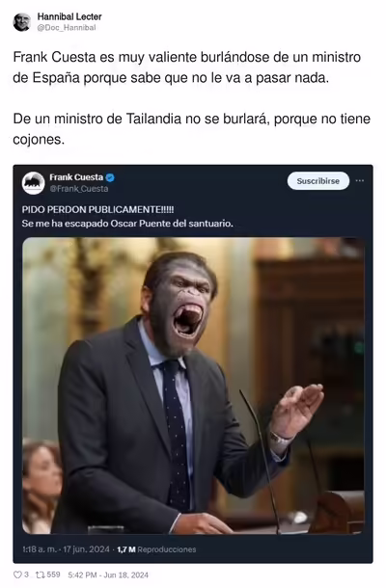Open the @Doc_Hannibal handle link
This screenshot has width=386, height=588.
coord(67,28)
